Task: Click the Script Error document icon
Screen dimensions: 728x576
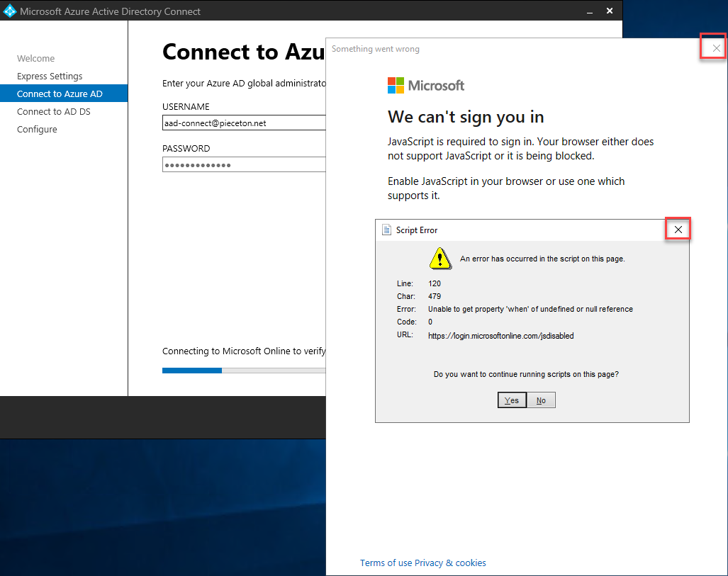Action: [386, 230]
